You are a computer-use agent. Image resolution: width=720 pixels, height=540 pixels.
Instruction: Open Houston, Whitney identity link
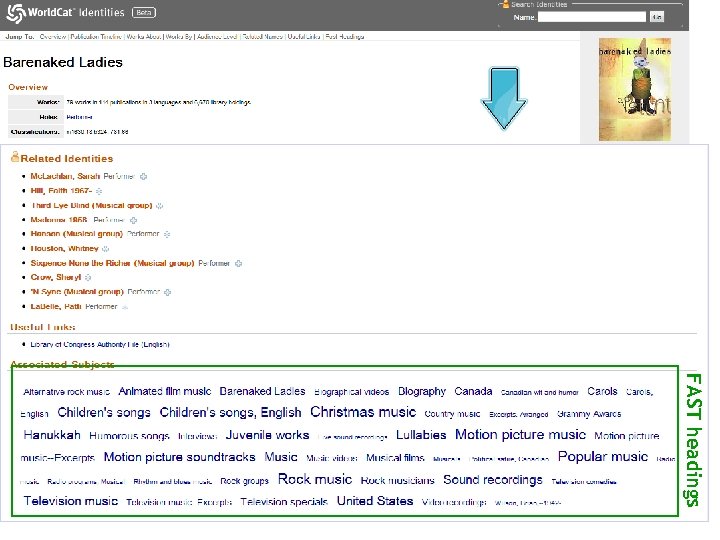(x=64, y=248)
